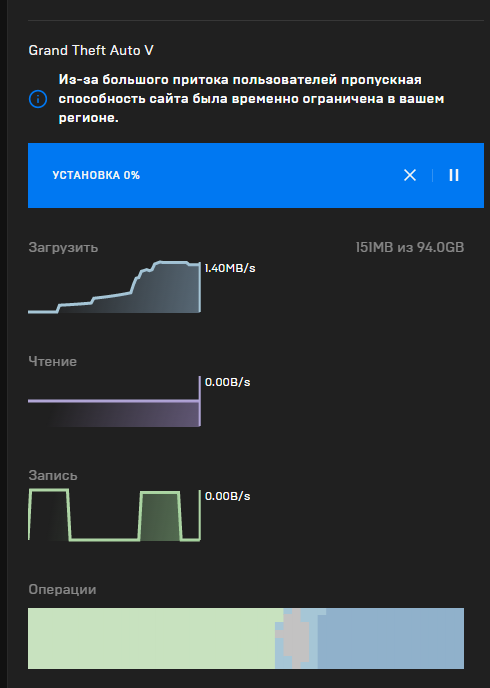This screenshot has height=688, width=490.
Task: Click the blue area of Операции chart
Action: [x=390, y=638]
